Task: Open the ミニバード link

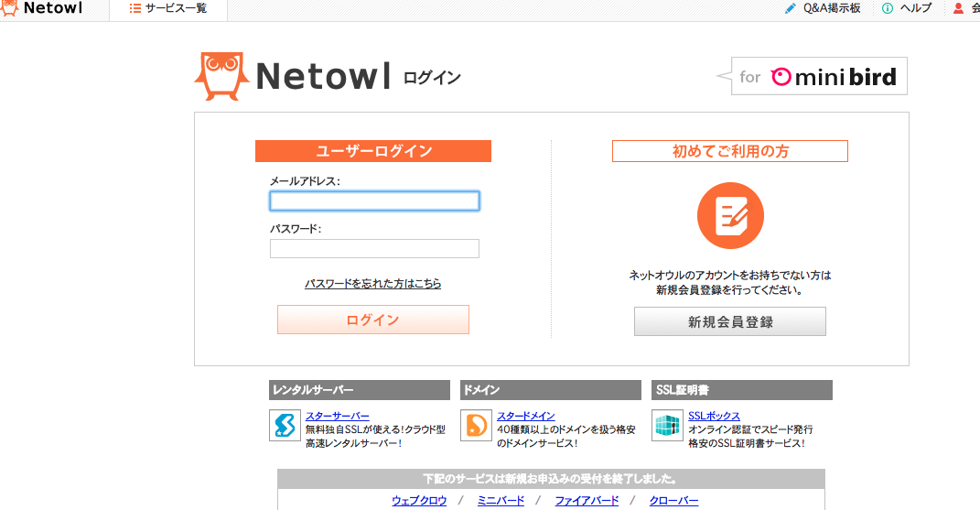Action: 501,501
